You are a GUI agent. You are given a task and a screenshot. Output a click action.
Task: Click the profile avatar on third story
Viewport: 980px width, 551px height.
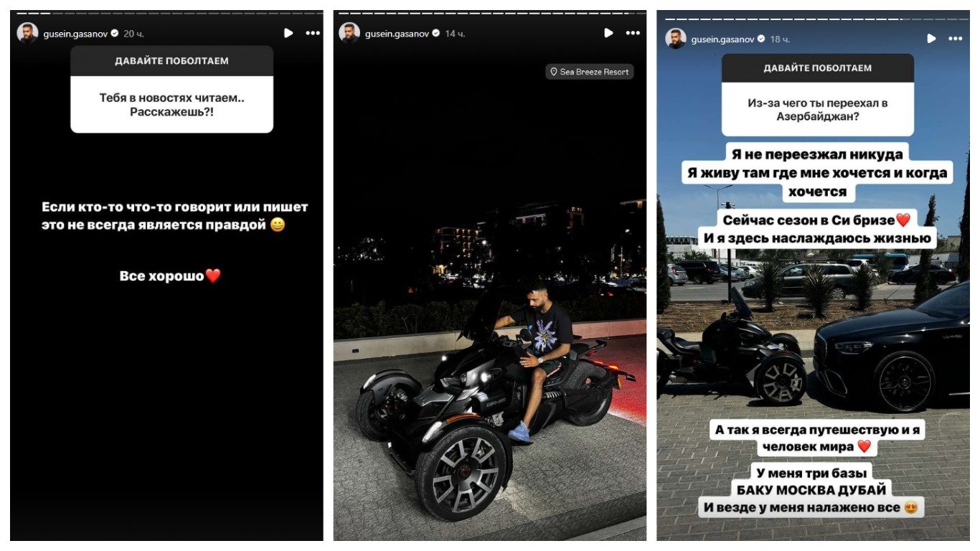coord(675,39)
